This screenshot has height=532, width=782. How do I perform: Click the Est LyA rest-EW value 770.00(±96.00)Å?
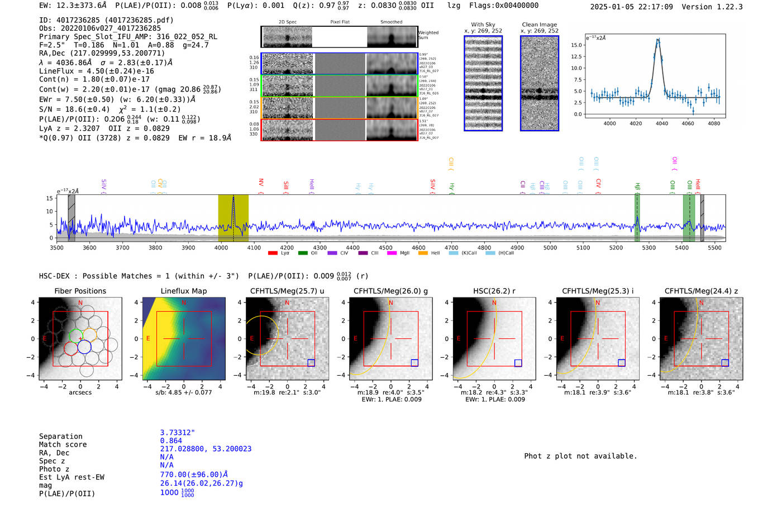point(194,475)
